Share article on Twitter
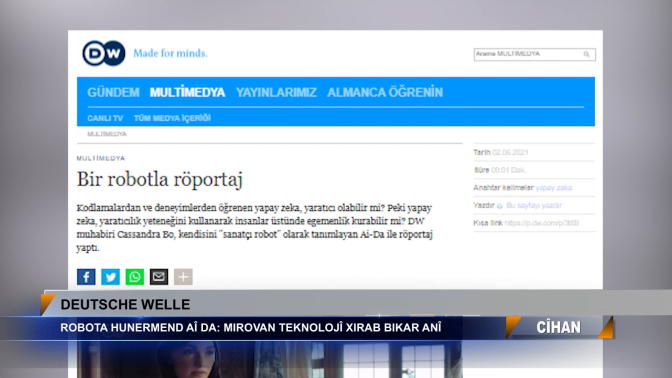672x378 pixels. tap(110, 277)
